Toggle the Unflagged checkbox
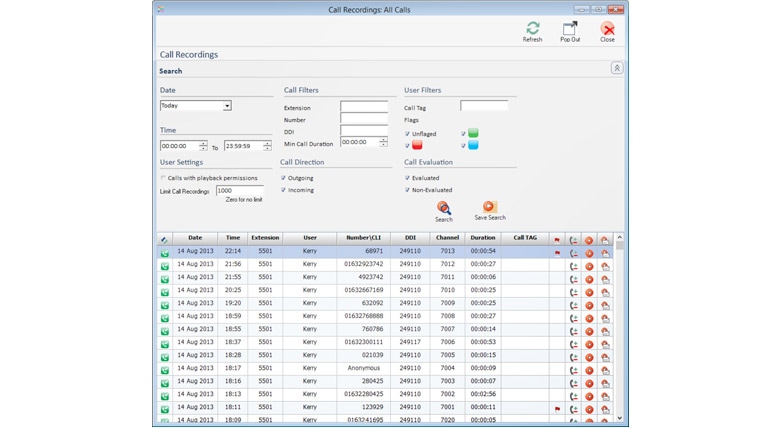768x428 pixels. (407, 134)
